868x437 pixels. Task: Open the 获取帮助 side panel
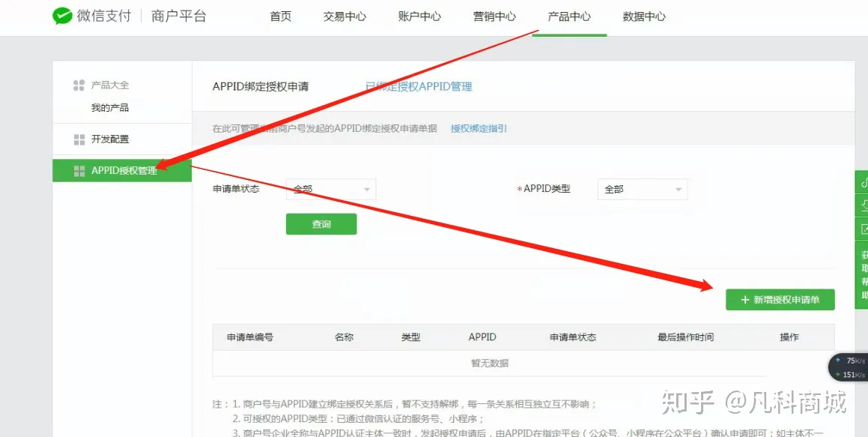click(x=863, y=270)
